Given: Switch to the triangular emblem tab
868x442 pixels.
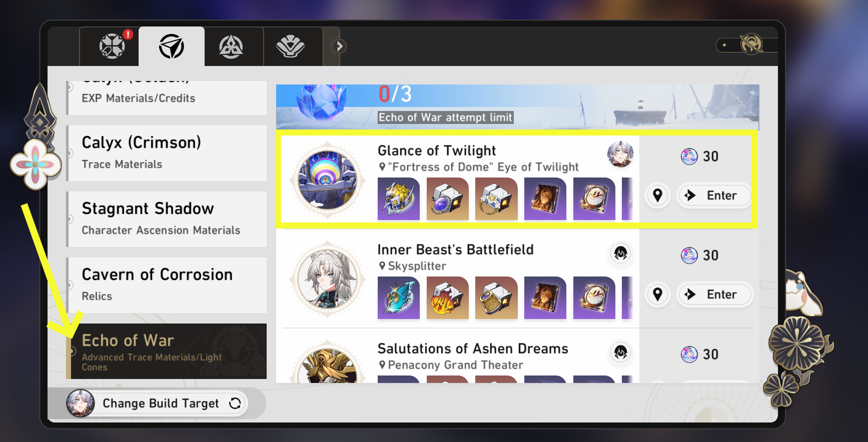Looking at the screenshot, I should (x=231, y=46).
